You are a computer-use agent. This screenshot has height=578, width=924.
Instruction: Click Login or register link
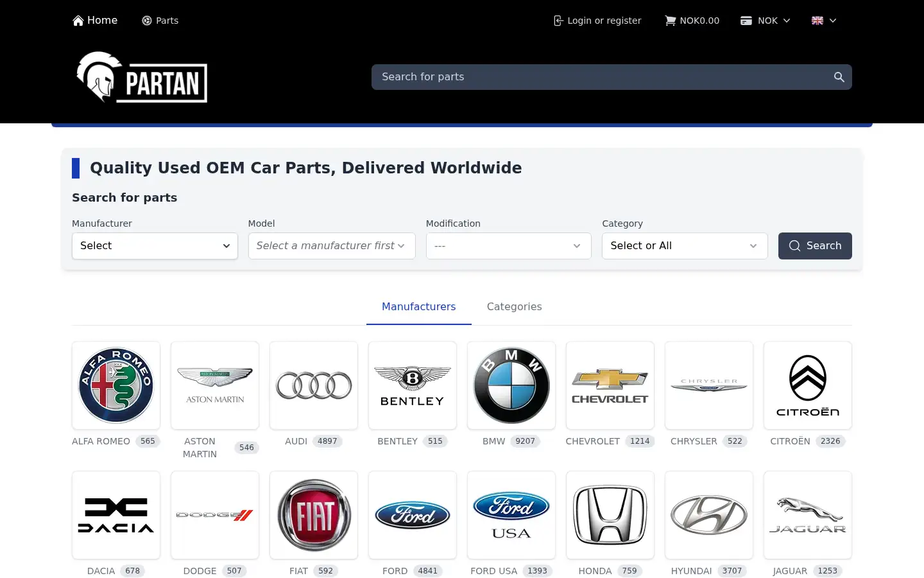click(x=597, y=21)
